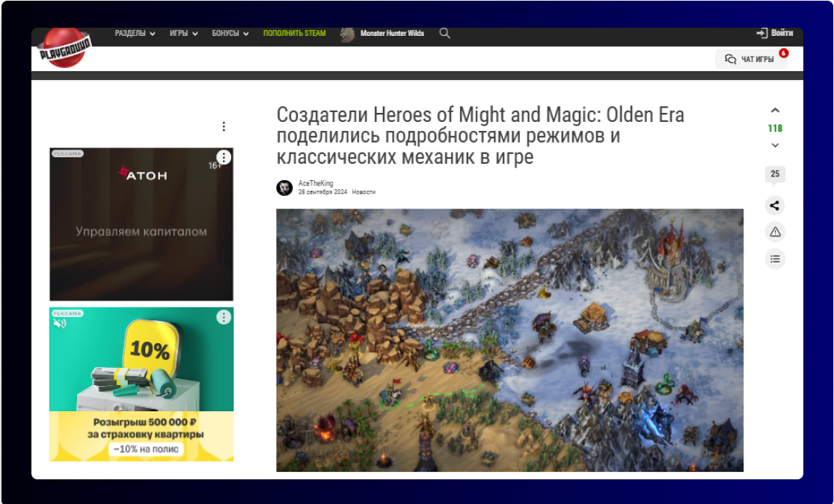Open the three-dot options menu above the ads
The image size is (834, 504).
point(223,126)
